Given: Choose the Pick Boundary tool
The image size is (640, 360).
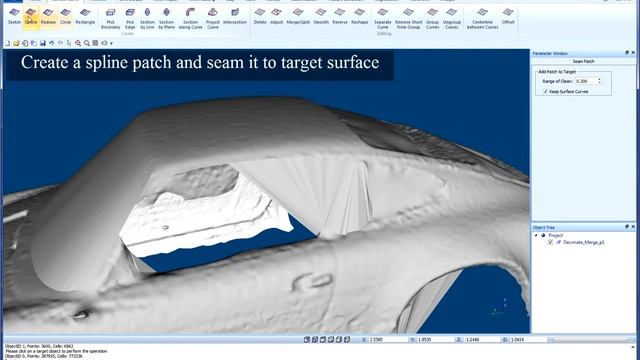Looking at the screenshot, I should pos(111,19).
